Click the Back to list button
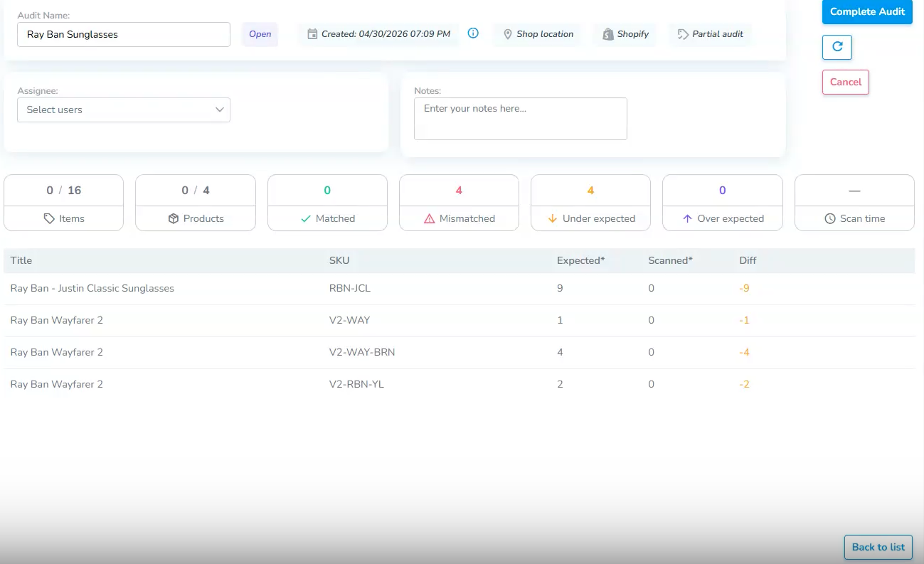 click(x=878, y=547)
